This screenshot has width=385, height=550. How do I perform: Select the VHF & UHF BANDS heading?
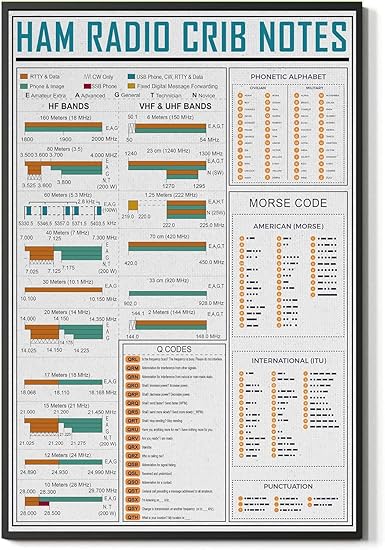click(x=175, y=106)
